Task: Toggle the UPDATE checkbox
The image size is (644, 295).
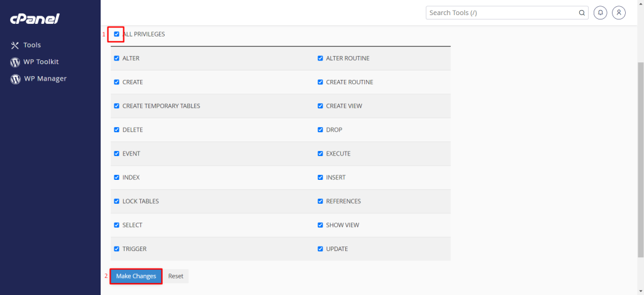Action: pyautogui.click(x=320, y=249)
